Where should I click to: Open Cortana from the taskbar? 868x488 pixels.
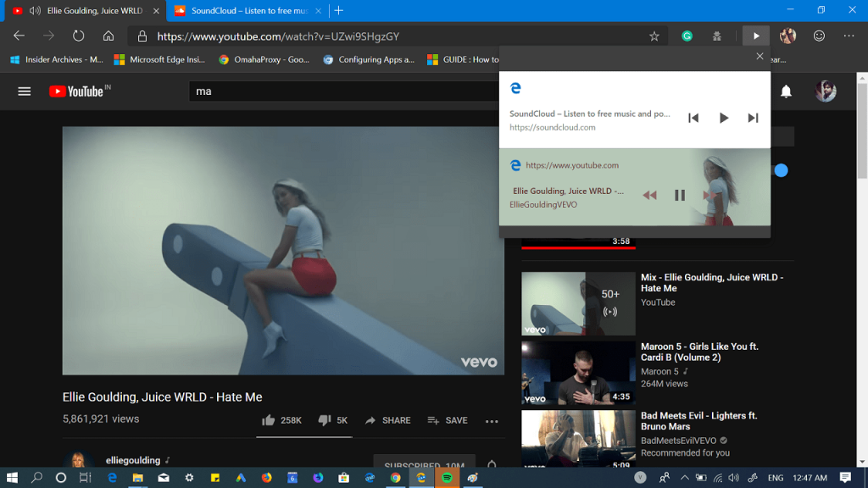[61, 478]
